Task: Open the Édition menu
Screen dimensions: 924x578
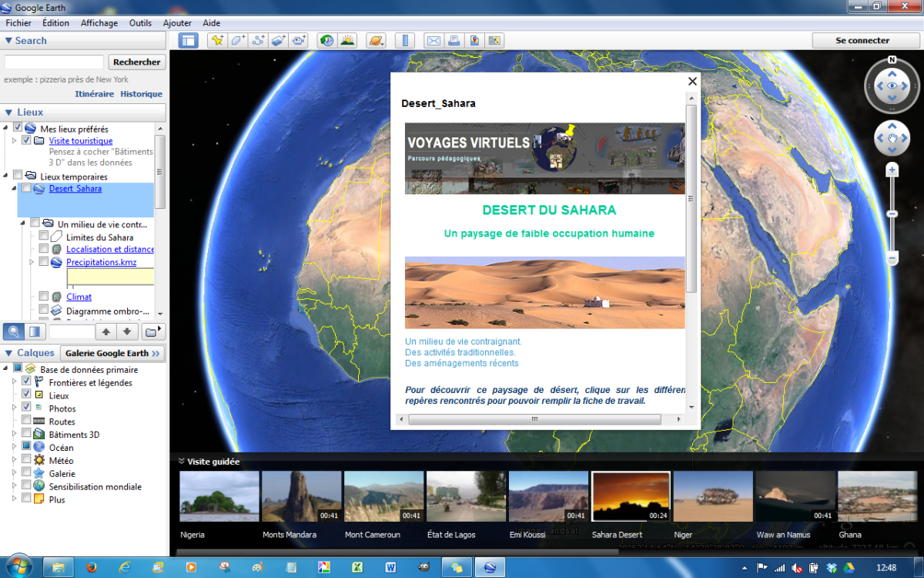Action: click(56, 23)
